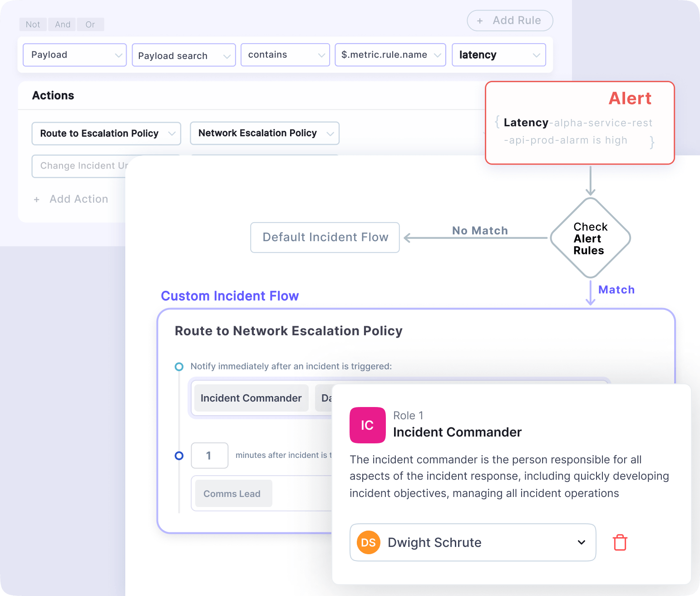Toggle the Not condition operator
700x596 pixels.
click(32, 24)
